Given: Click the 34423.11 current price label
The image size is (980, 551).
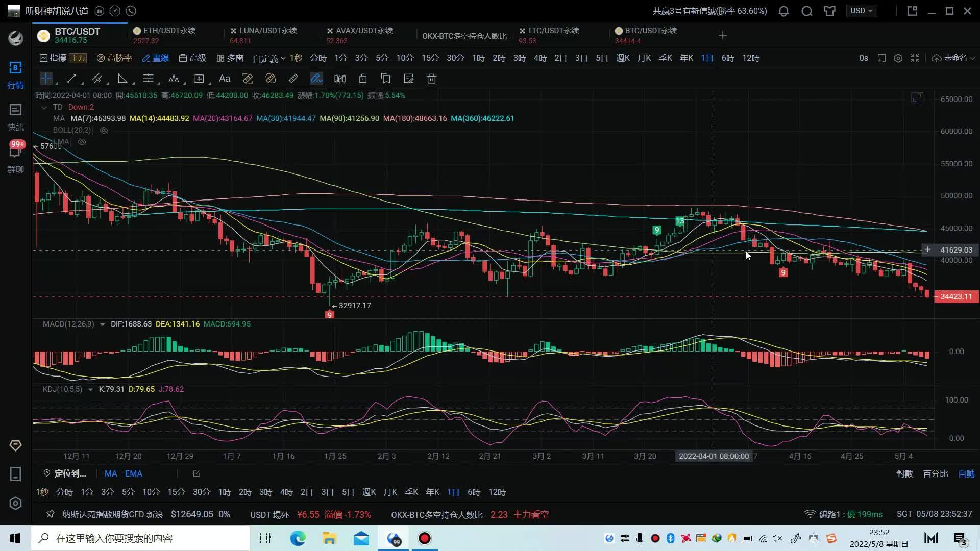Looking at the screenshot, I should coord(956,296).
